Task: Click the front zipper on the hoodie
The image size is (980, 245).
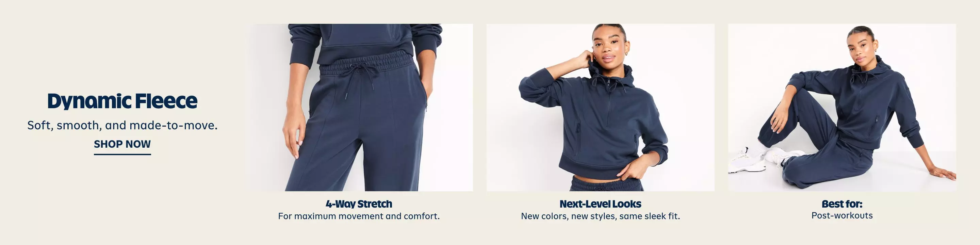Action: (608, 103)
